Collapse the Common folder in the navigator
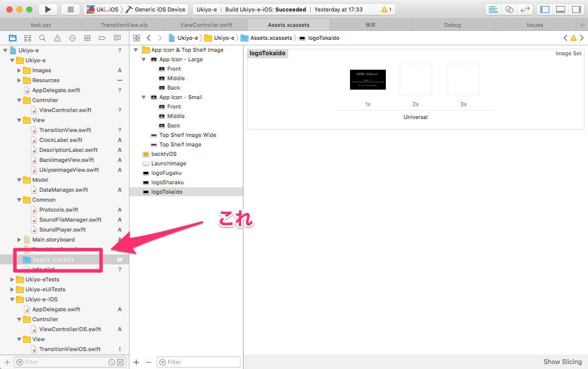 [x=19, y=200]
